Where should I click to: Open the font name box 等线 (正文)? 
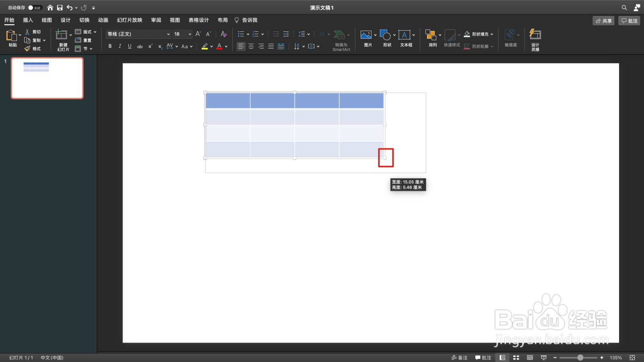point(138,34)
